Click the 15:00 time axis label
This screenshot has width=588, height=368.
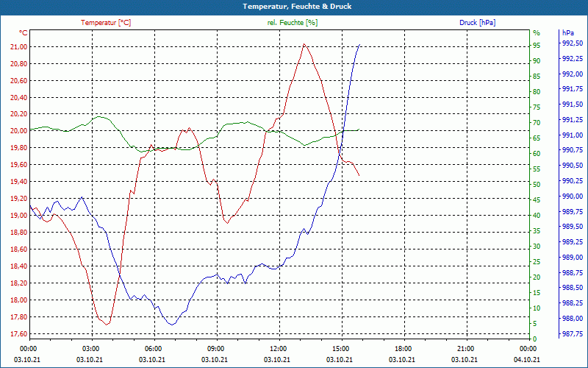coord(340,349)
